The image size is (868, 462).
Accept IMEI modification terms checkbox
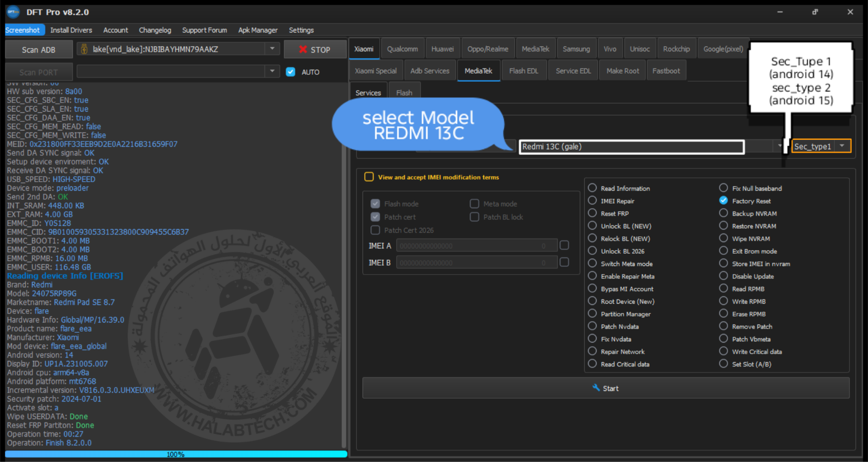pos(369,177)
